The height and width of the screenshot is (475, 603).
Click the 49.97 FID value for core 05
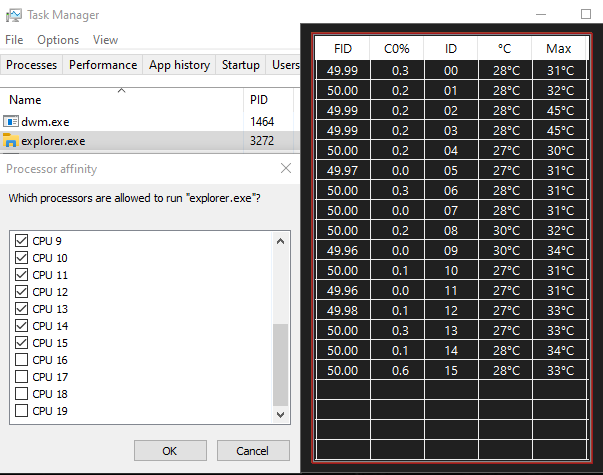343,170
